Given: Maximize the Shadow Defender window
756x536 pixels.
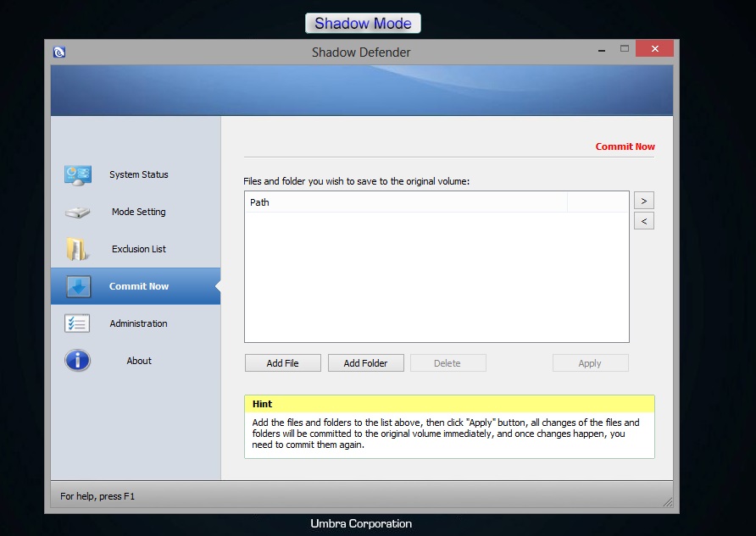Looking at the screenshot, I should pyautogui.click(x=625, y=48).
